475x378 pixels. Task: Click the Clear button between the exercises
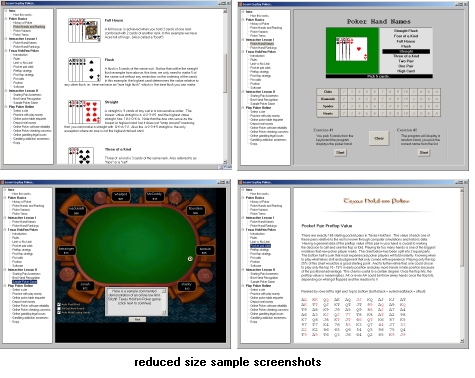coord(379,138)
